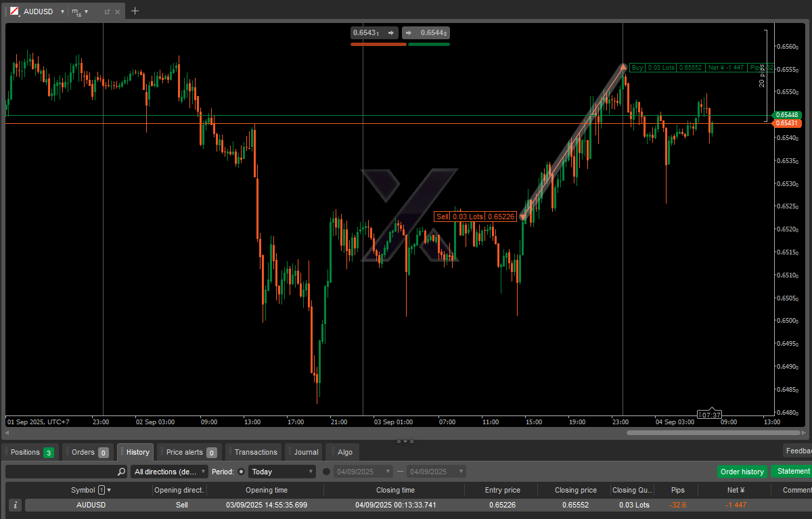Detach the AUDUSD chart into new window
Screen dimensions: 812x519
(107, 12)
